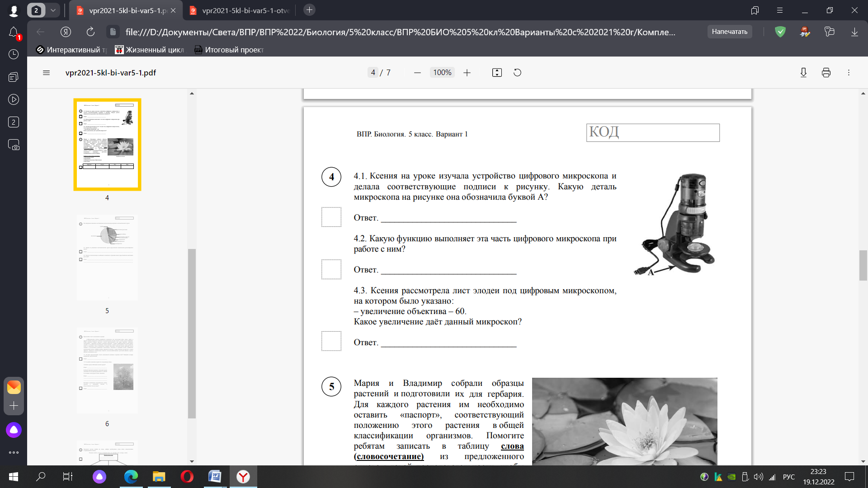The image size is (868, 488).
Task: Open browser downloads arrow
Action: pyautogui.click(x=854, y=32)
